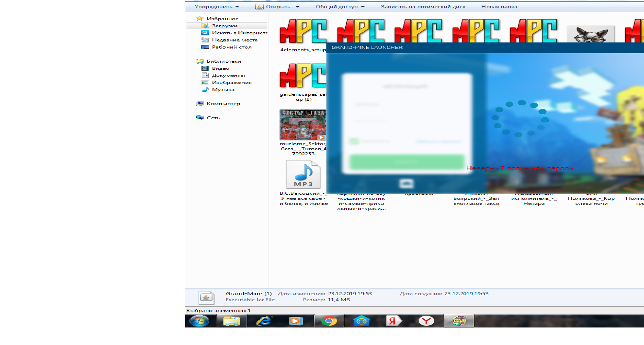Open the Документы library

[228, 75]
